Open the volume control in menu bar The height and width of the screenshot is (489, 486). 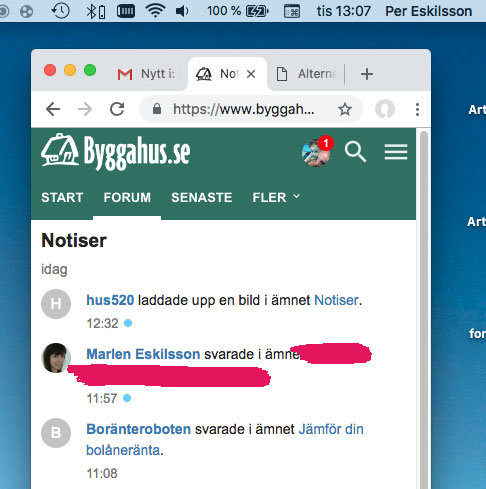pos(182,11)
